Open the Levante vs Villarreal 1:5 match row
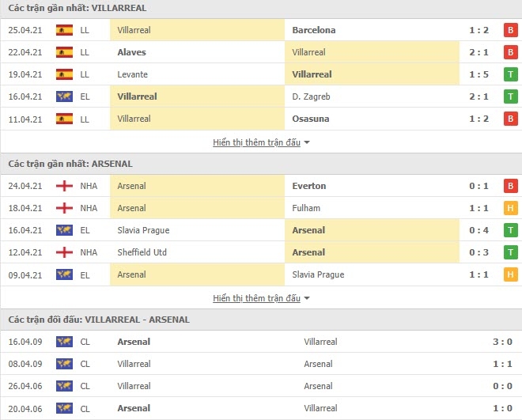Viewport: 522px width, 420px height. point(261,74)
